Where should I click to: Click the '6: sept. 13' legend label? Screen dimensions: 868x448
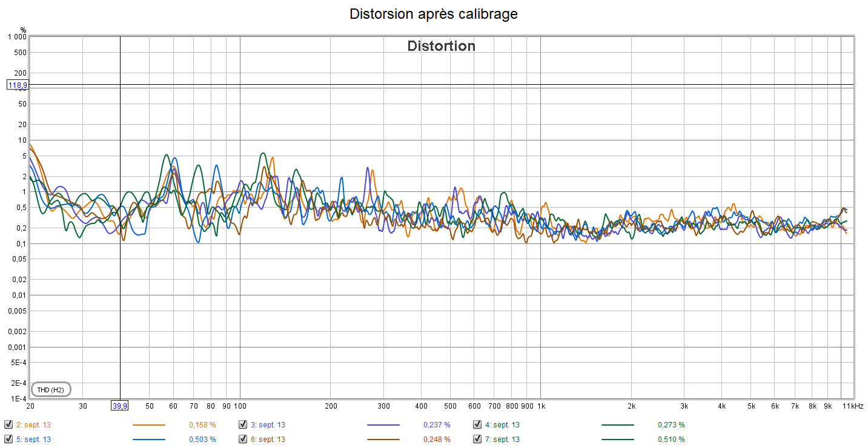click(268, 440)
